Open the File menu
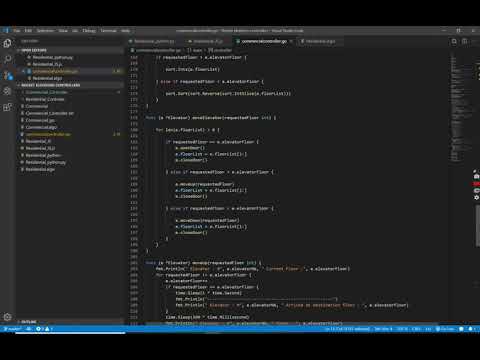The image size is (480, 360). [17, 30]
